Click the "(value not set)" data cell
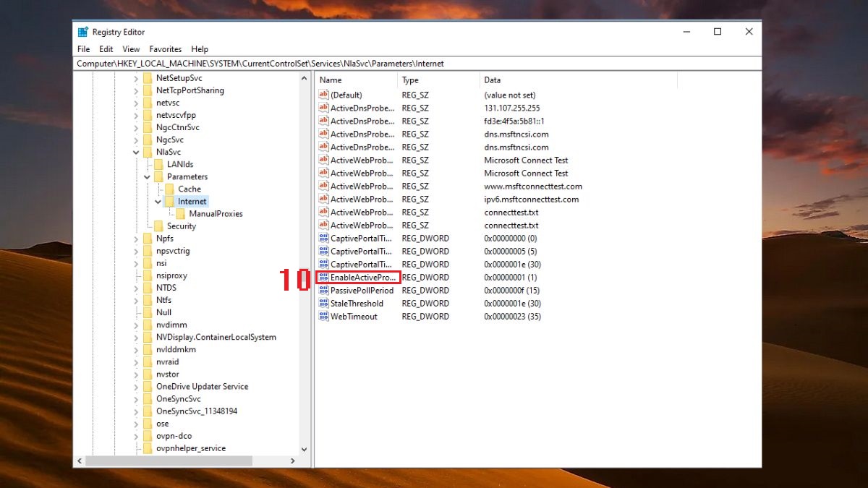The image size is (868, 488). 510,95
